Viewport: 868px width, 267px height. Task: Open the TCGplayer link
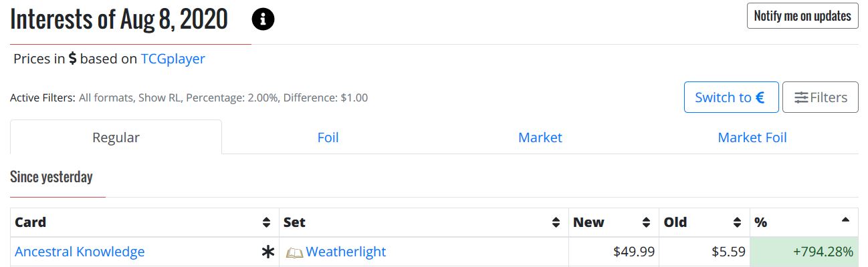click(x=173, y=59)
